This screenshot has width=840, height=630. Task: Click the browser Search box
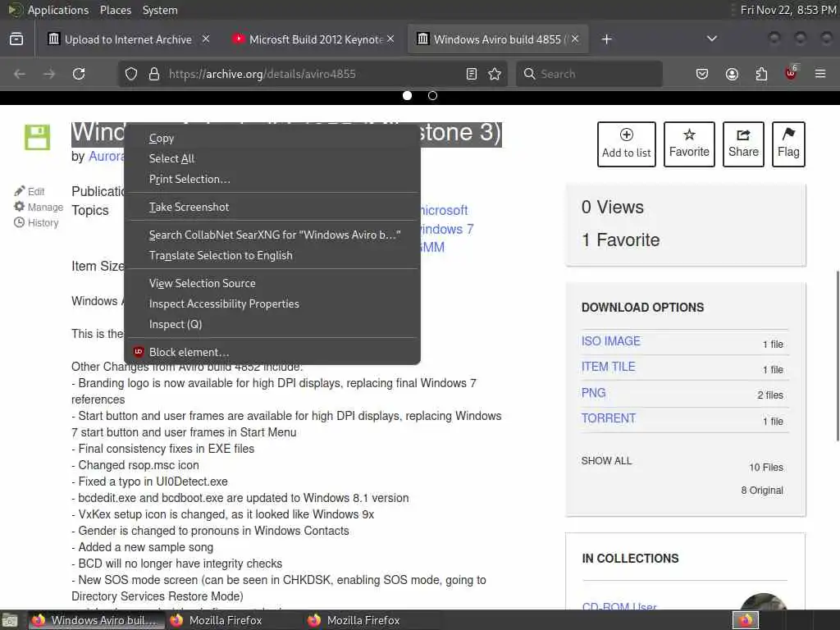pyautogui.click(x=589, y=74)
